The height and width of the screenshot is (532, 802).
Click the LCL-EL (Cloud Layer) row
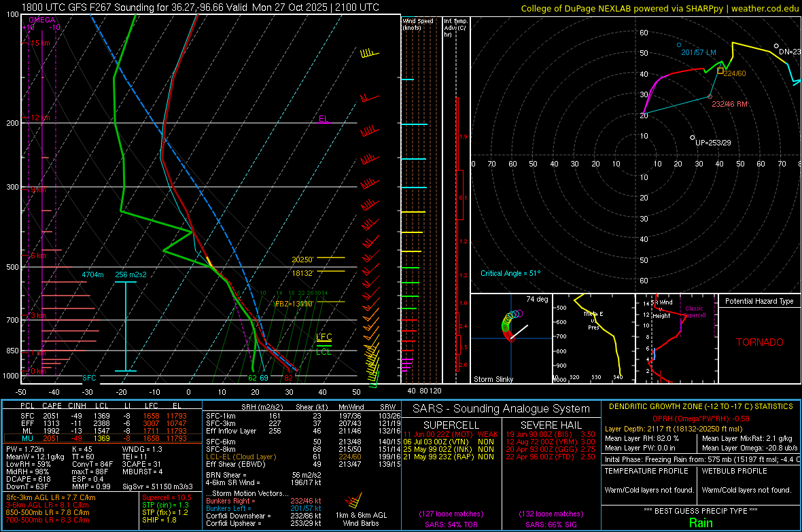(303, 457)
